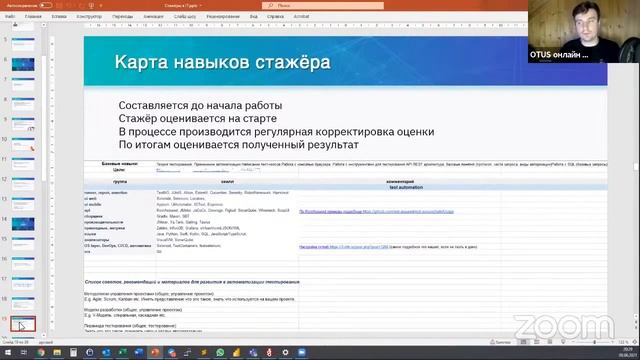
Task: Select slide 14 thumbnail
Action: coord(23,224)
